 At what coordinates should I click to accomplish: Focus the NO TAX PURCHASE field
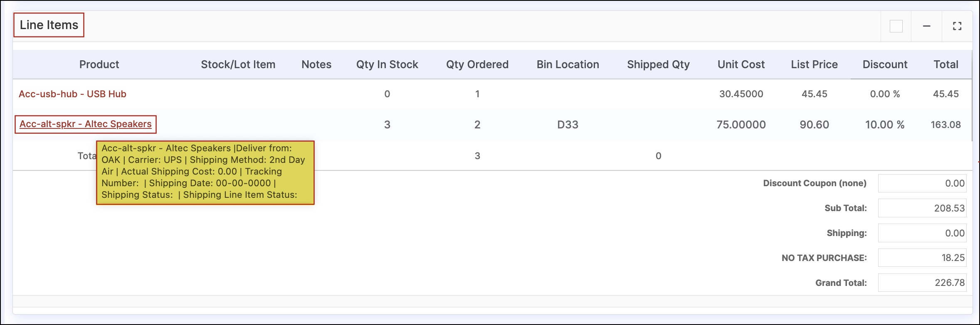coord(922,258)
